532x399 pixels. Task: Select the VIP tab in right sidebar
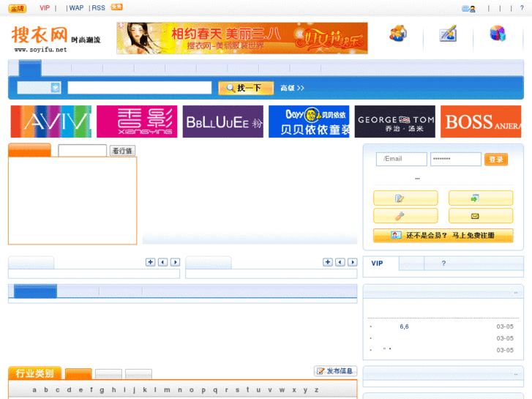click(x=381, y=264)
